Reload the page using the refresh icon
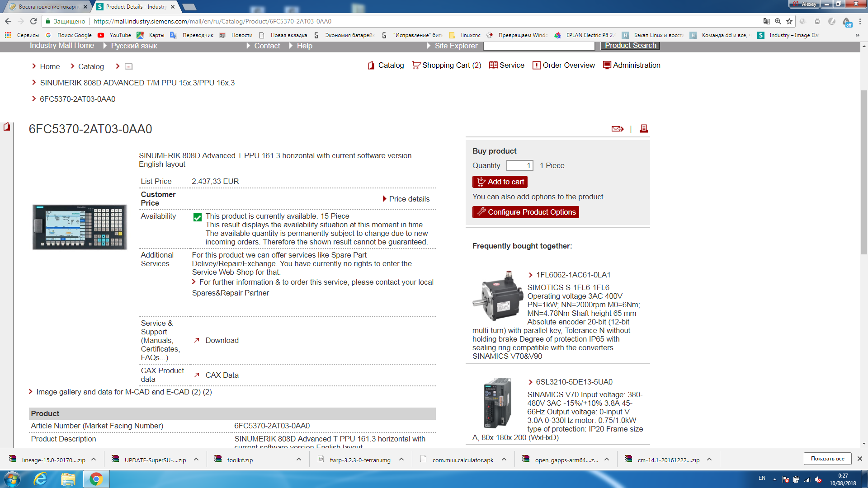This screenshot has width=868, height=488. [x=33, y=21]
